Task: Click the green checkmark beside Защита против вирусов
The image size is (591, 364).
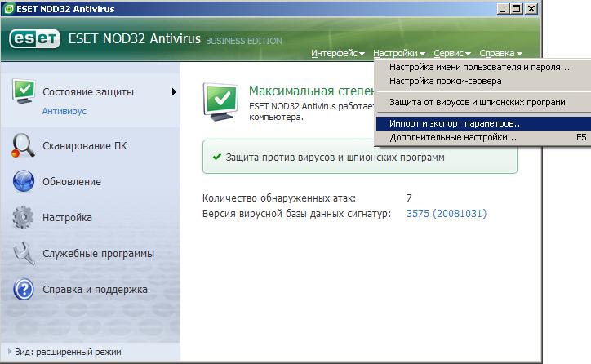Action: tap(216, 157)
